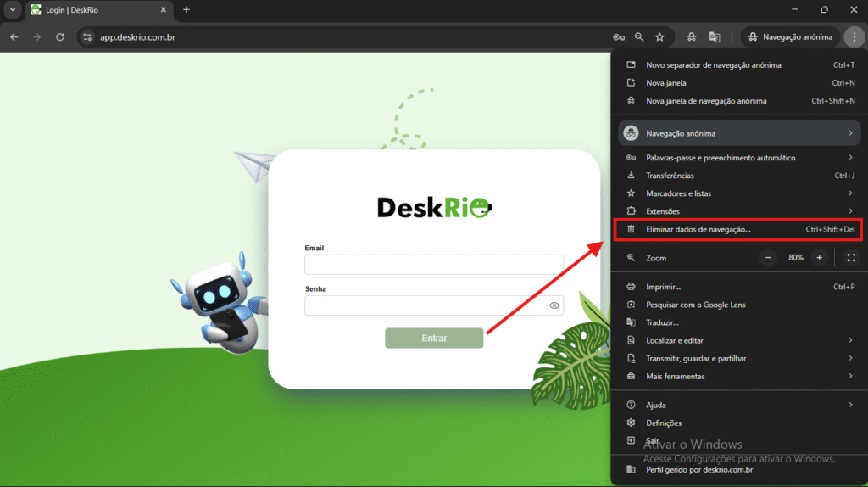Expand the Ajuda submenu

click(x=739, y=405)
